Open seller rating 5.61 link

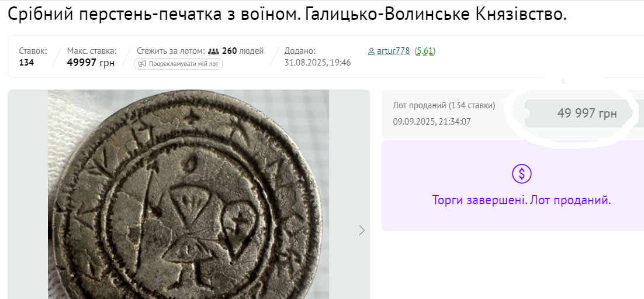(x=425, y=51)
